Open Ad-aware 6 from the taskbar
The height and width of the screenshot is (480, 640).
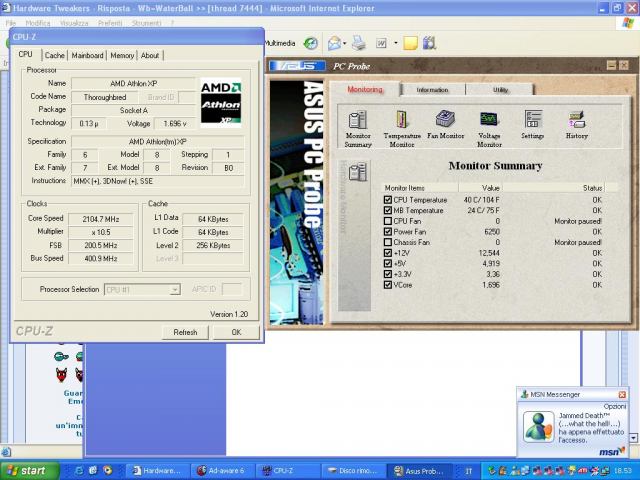point(224,471)
